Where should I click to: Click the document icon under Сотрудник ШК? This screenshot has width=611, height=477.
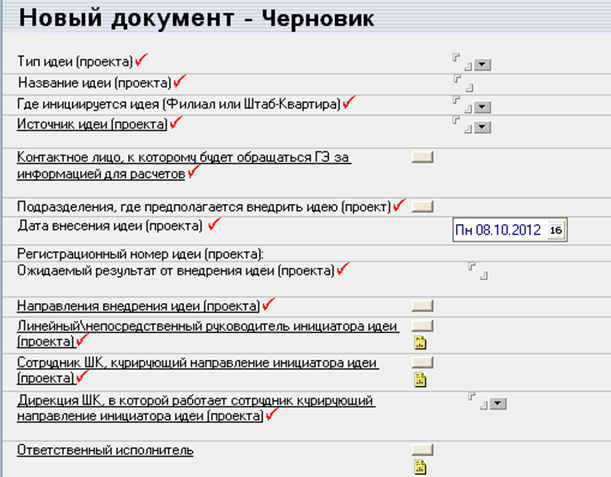click(420, 380)
